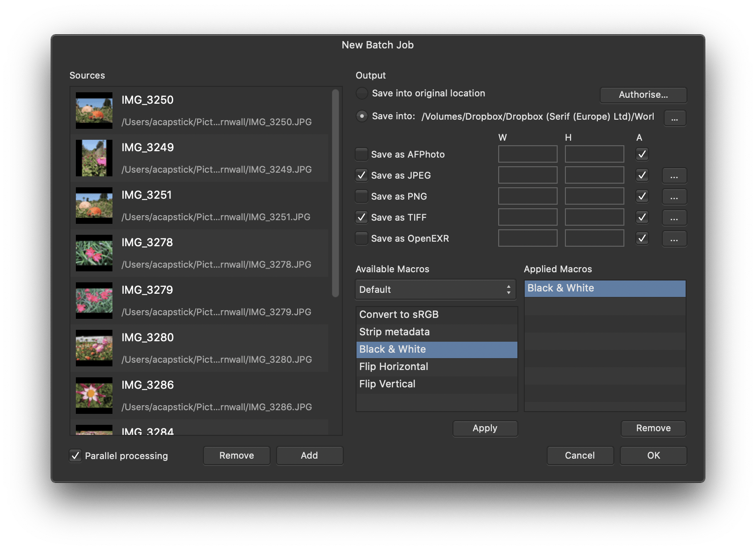Image resolution: width=756 pixels, height=550 pixels.
Task: Disable Parallel processing checkbox
Action: [x=75, y=455]
